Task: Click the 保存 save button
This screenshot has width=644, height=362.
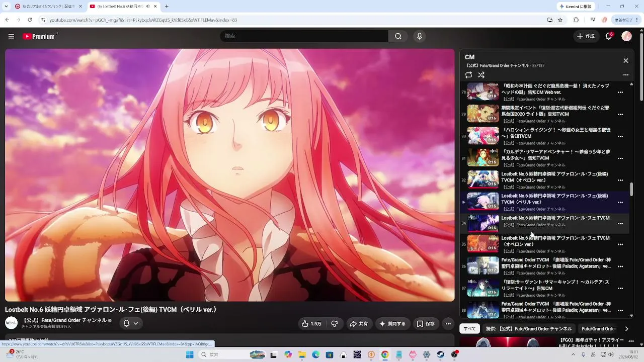Action: click(426, 324)
